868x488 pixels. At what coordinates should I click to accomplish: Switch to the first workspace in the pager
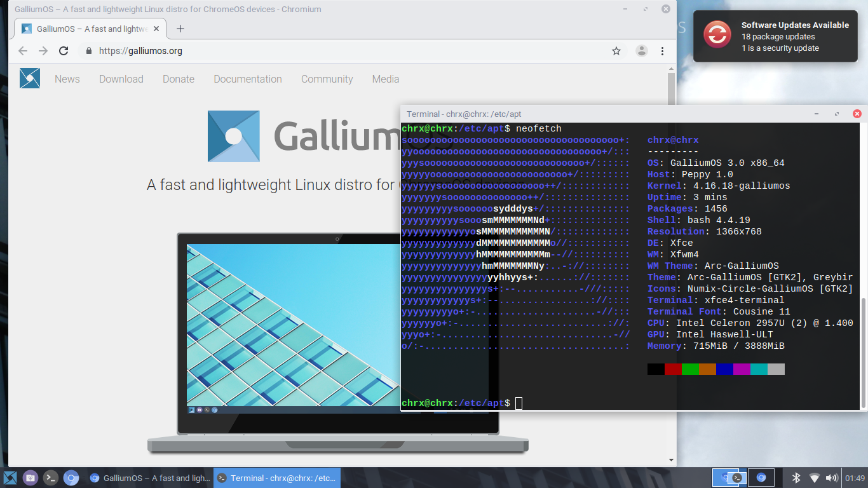(729, 477)
